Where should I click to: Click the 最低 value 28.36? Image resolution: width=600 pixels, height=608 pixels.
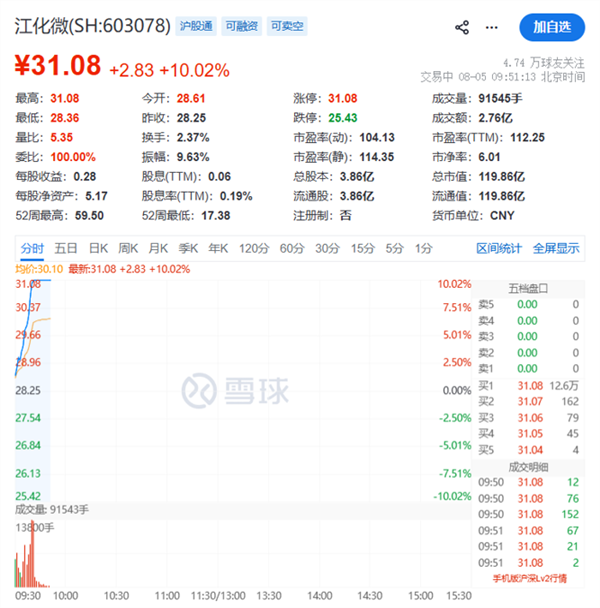click(64, 118)
